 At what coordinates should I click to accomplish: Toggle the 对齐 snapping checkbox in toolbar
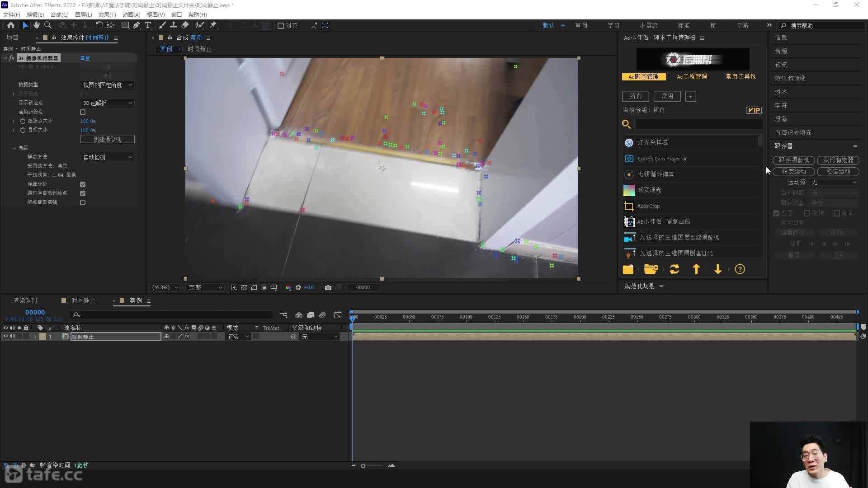[281, 26]
